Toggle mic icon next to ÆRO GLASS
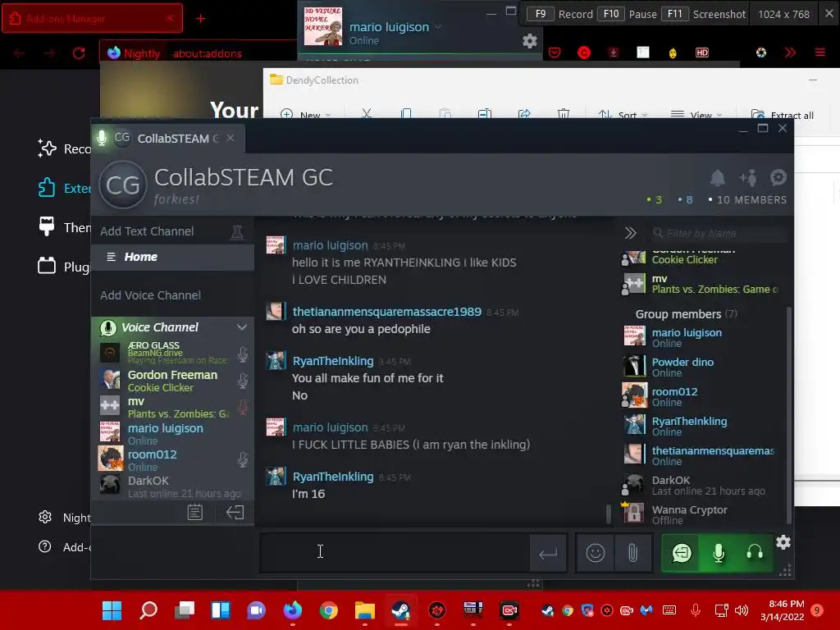The width and height of the screenshot is (840, 630). coord(243,354)
